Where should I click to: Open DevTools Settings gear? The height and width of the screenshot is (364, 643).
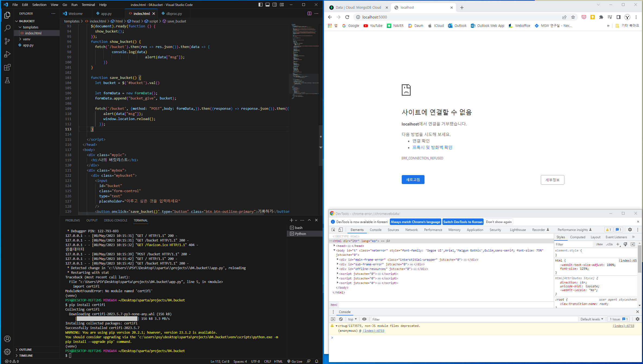click(630, 230)
